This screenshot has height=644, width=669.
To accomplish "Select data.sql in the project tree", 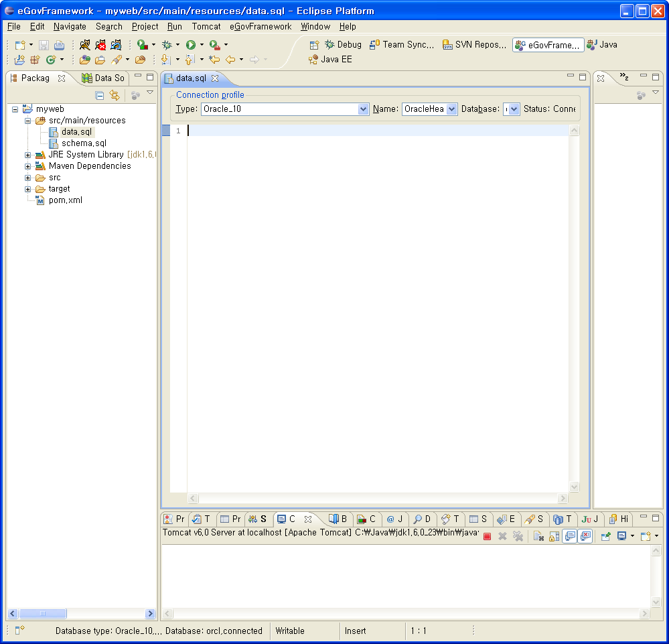I will point(76,132).
